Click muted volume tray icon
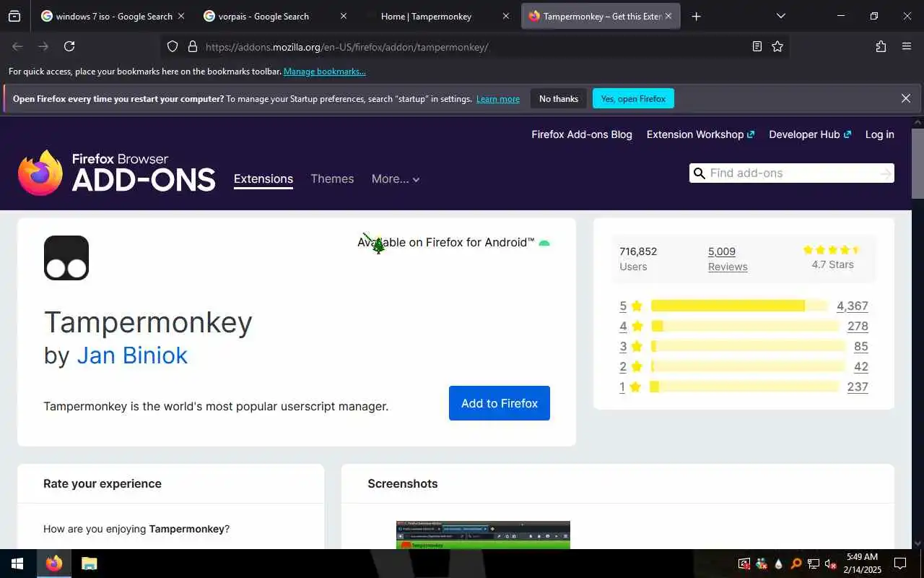924x578 pixels. pyautogui.click(x=830, y=564)
